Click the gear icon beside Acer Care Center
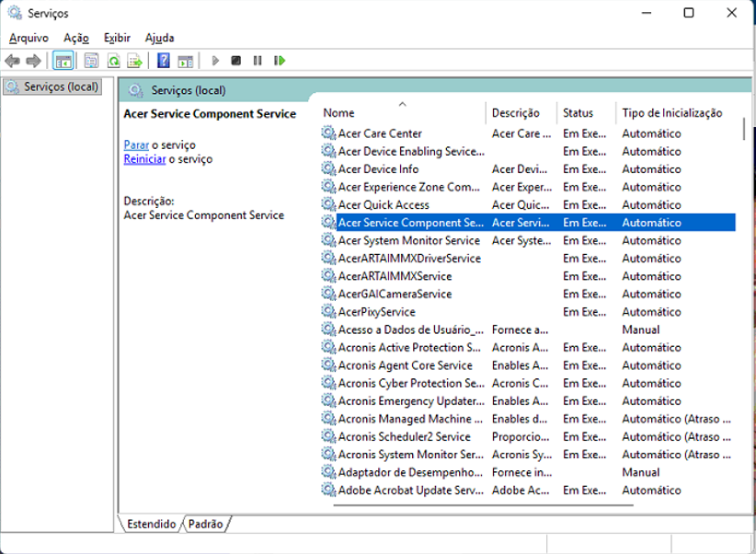The width and height of the screenshot is (756, 554). click(329, 133)
